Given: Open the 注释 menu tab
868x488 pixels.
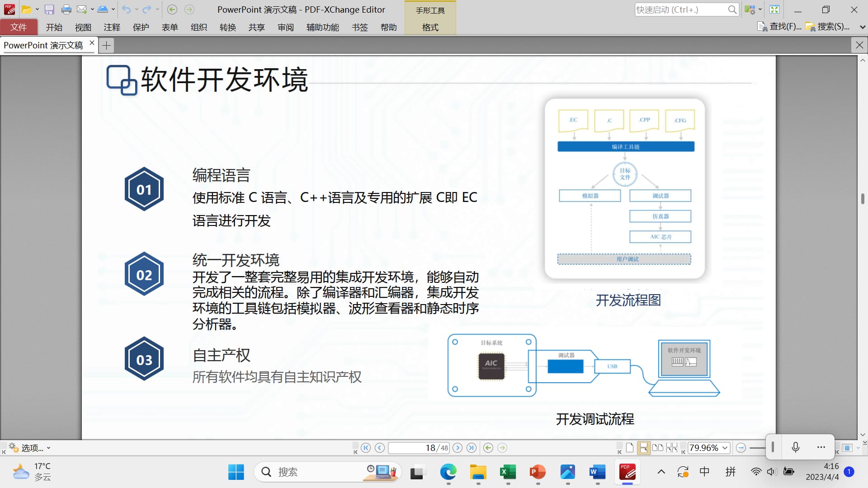Looking at the screenshot, I should (112, 28).
